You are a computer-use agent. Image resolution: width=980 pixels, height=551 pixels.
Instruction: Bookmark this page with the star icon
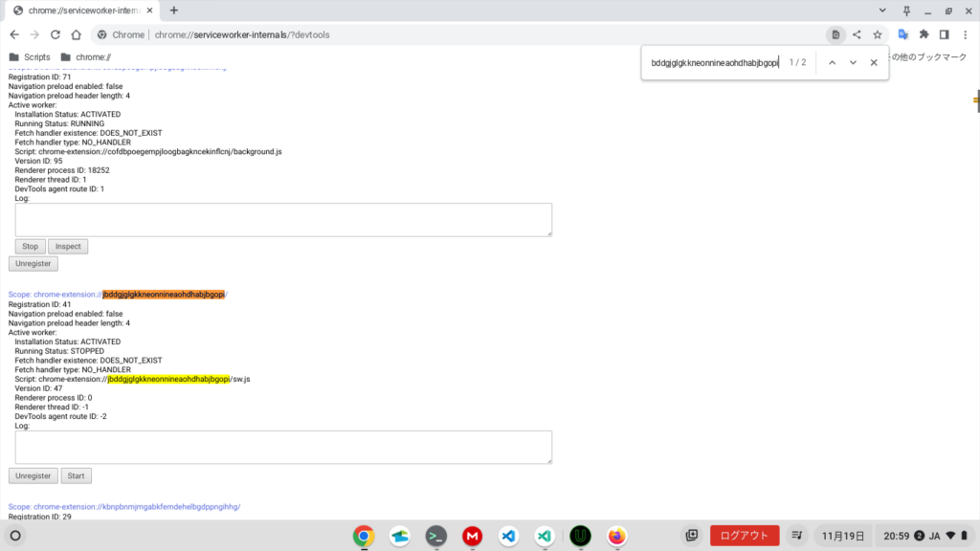click(877, 34)
